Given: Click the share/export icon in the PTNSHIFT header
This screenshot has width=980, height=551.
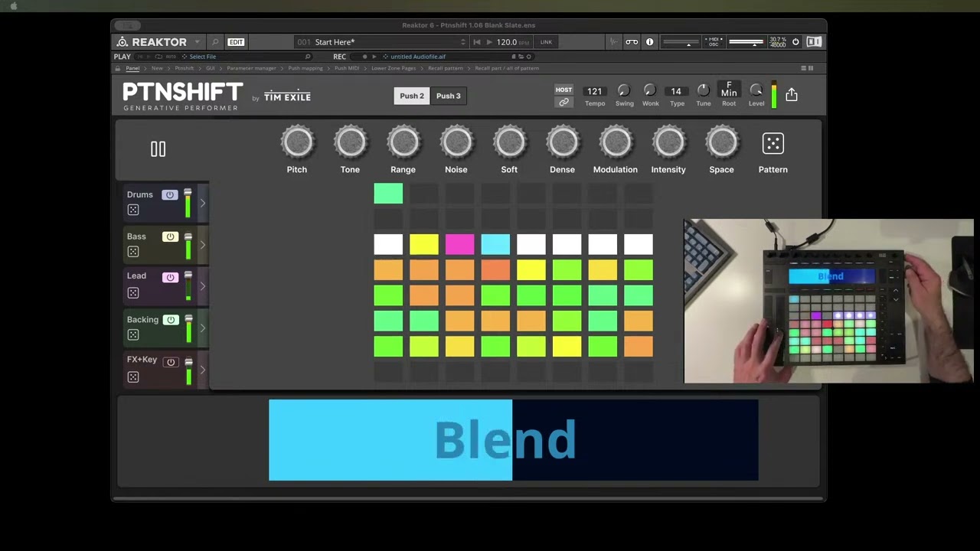Looking at the screenshot, I should click(792, 94).
